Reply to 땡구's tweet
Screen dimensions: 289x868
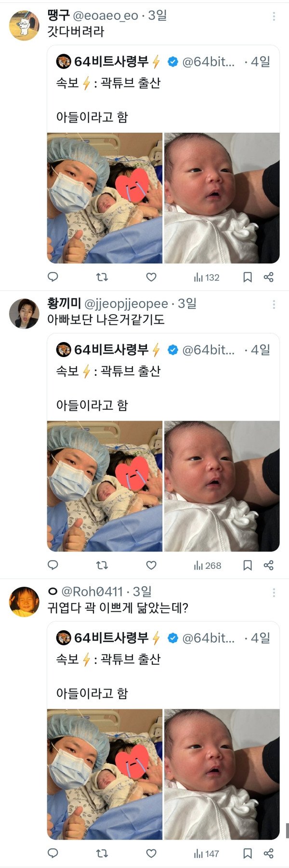point(53,277)
